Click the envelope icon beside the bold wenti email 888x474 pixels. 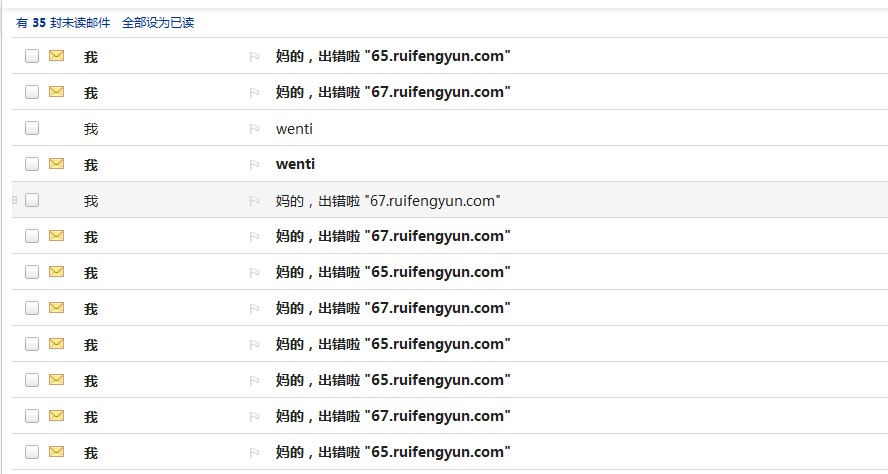click(56, 164)
